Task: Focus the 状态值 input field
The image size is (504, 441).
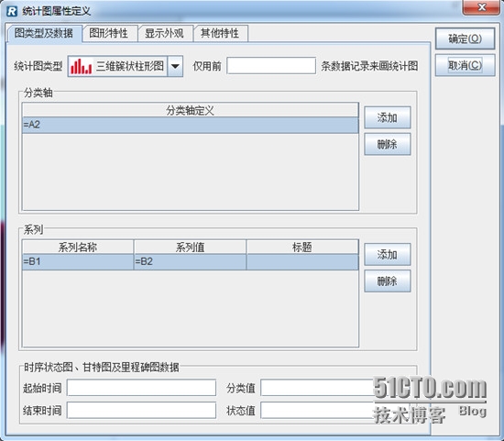Action: (334, 410)
